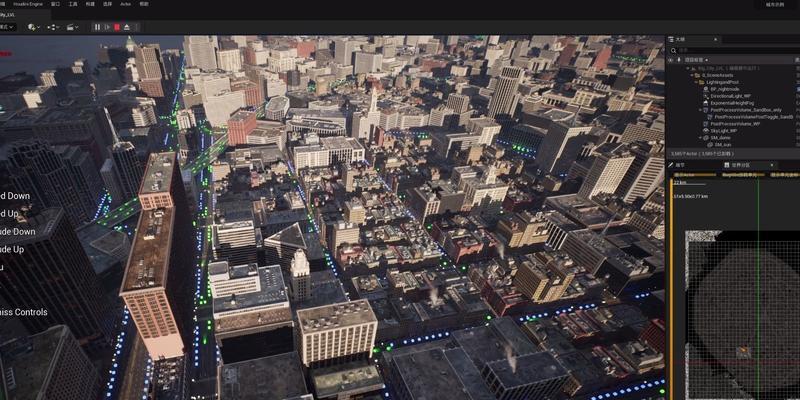Open the add content dropdown in the toolbar
The width and height of the screenshot is (800, 400).
(x=34, y=27)
